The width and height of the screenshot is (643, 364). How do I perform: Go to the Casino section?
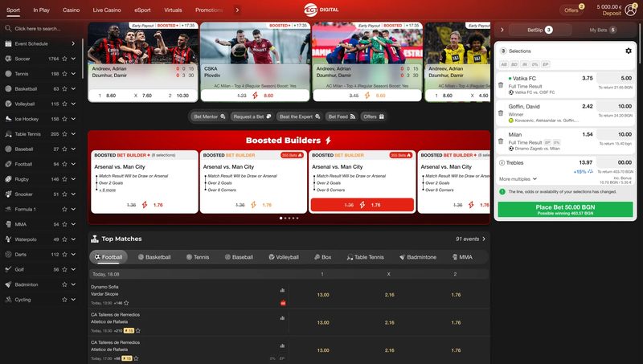(71, 10)
